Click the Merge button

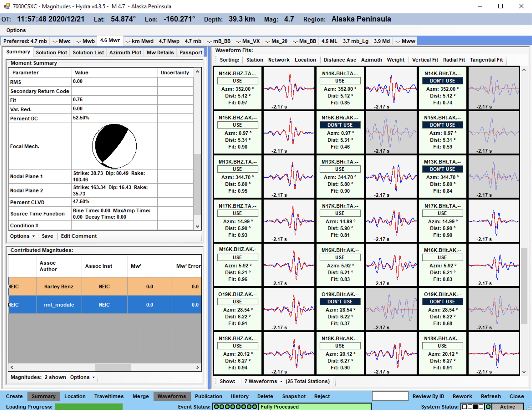(141, 396)
